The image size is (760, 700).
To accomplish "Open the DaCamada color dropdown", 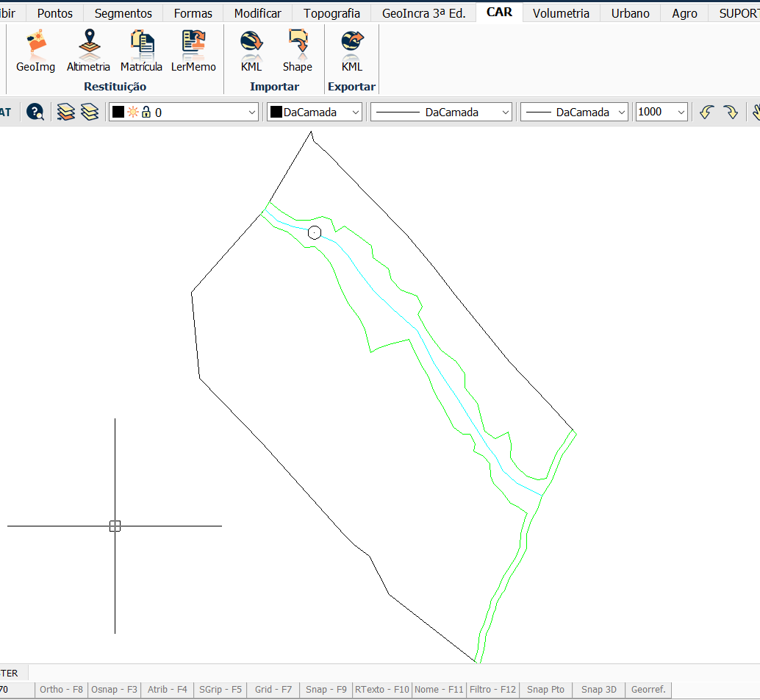I will coord(356,113).
